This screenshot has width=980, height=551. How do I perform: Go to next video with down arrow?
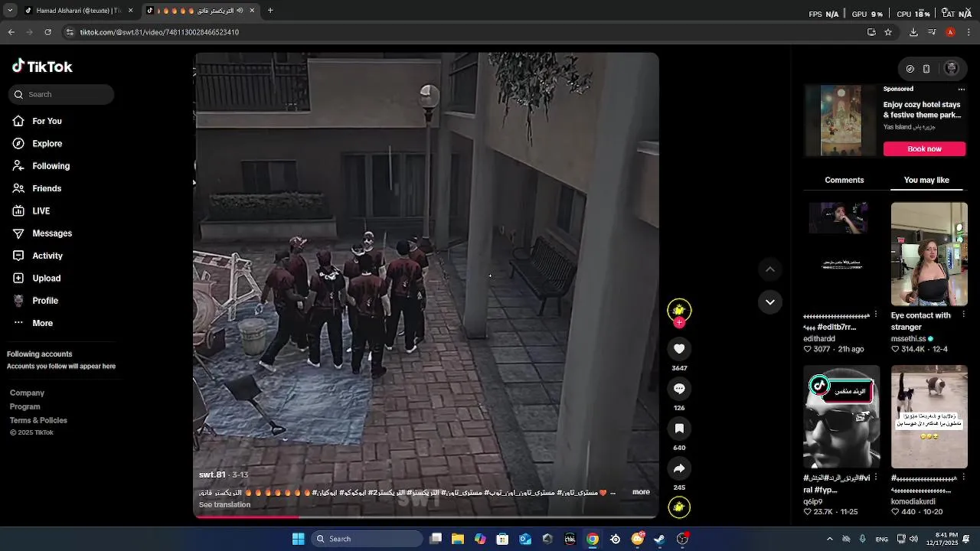point(770,302)
